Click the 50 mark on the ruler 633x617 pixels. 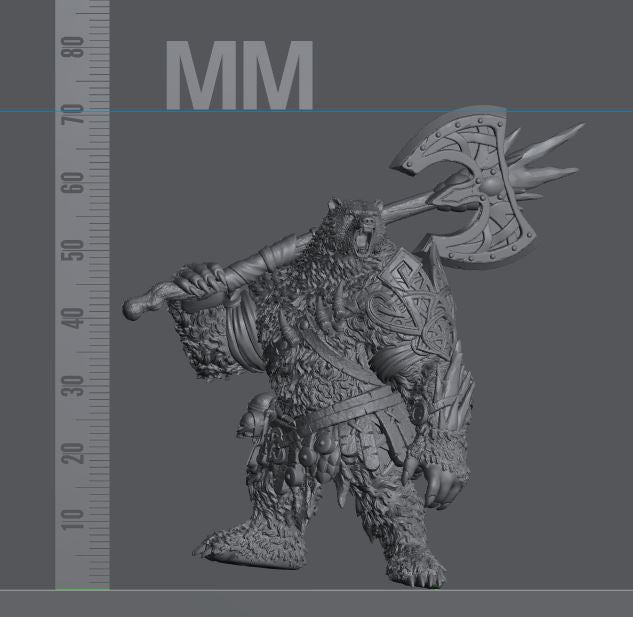[x=72, y=250]
